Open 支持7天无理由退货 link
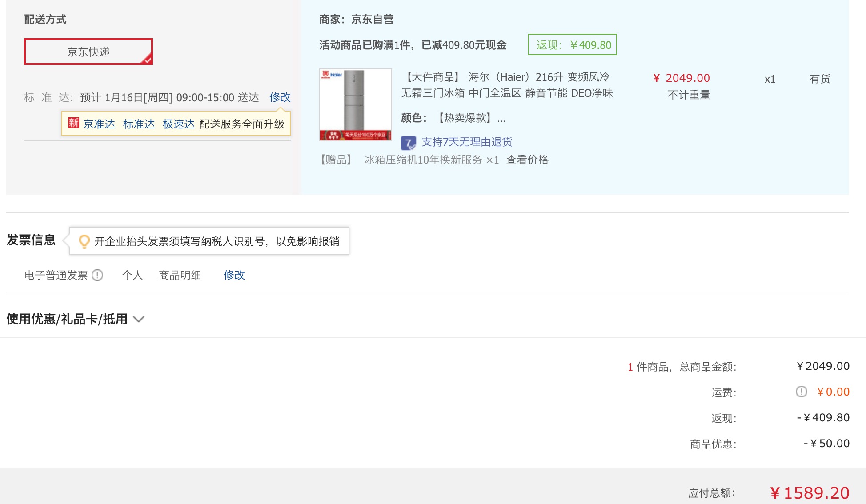The height and width of the screenshot is (504, 866). [x=467, y=142]
